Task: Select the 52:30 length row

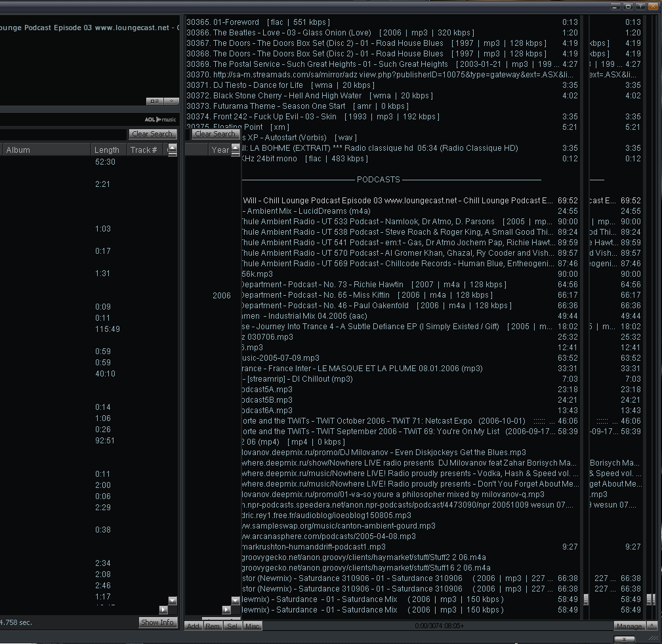Action: coord(105,162)
